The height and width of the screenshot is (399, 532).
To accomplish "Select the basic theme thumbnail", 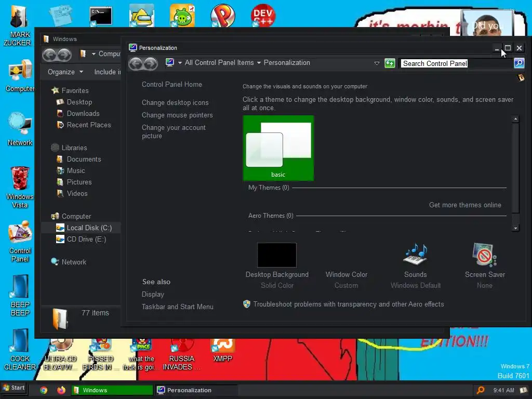I will click(278, 148).
